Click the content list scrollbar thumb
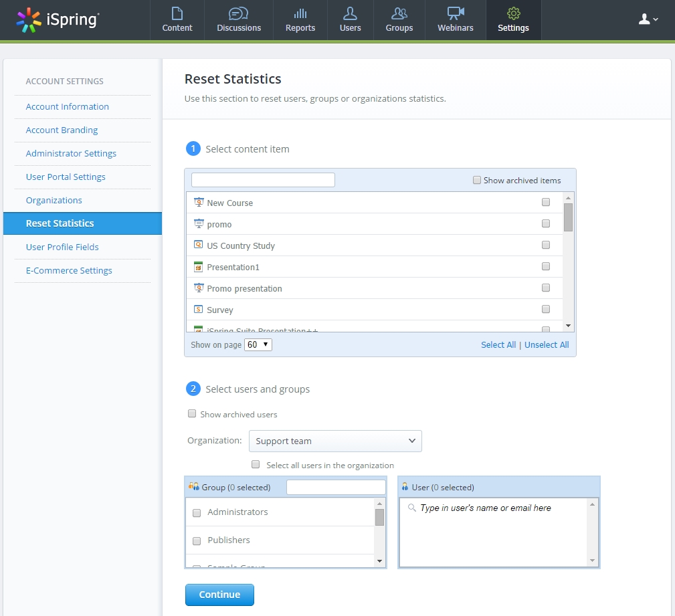This screenshot has height=616, width=675. pos(568,217)
